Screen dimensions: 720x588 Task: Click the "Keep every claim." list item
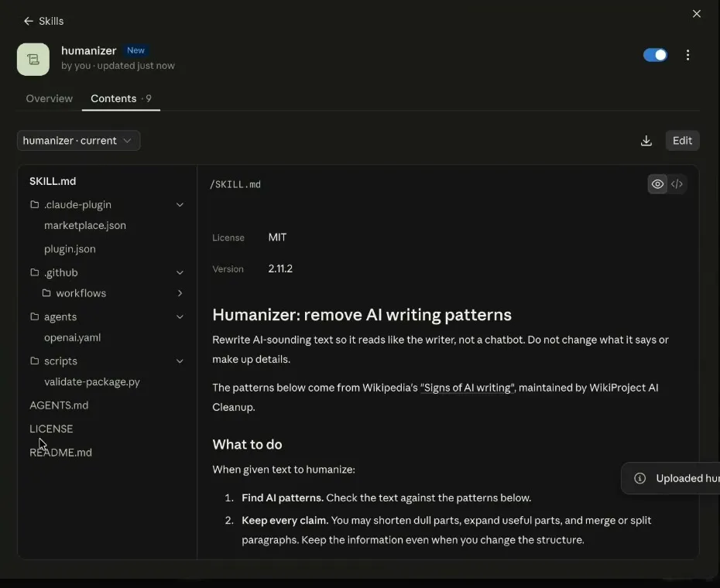pos(447,530)
